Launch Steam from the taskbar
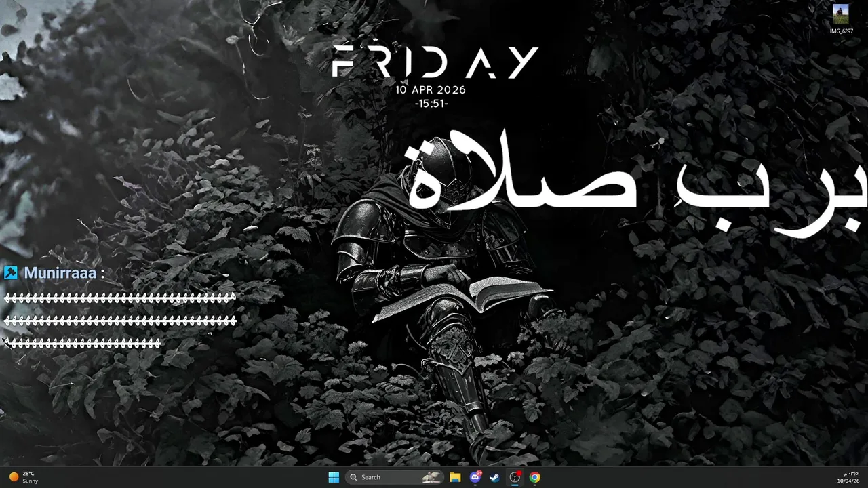868x488 pixels. pos(495,477)
